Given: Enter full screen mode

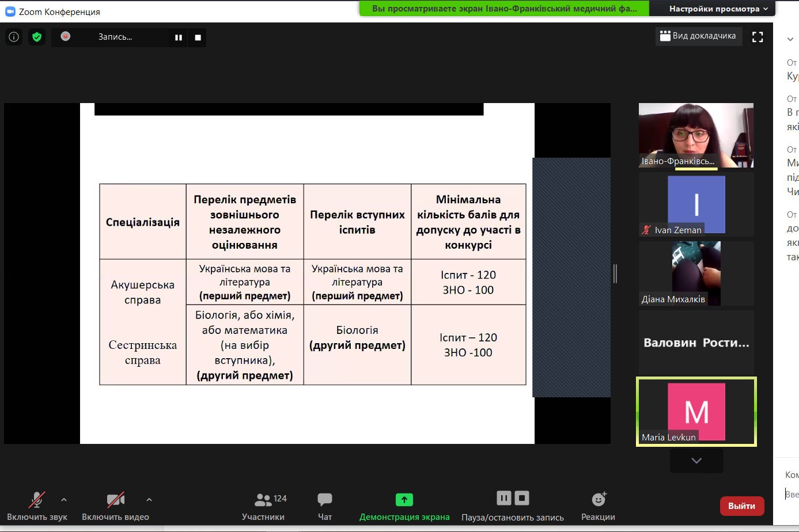Looking at the screenshot, I should click(x=758, y=37).
